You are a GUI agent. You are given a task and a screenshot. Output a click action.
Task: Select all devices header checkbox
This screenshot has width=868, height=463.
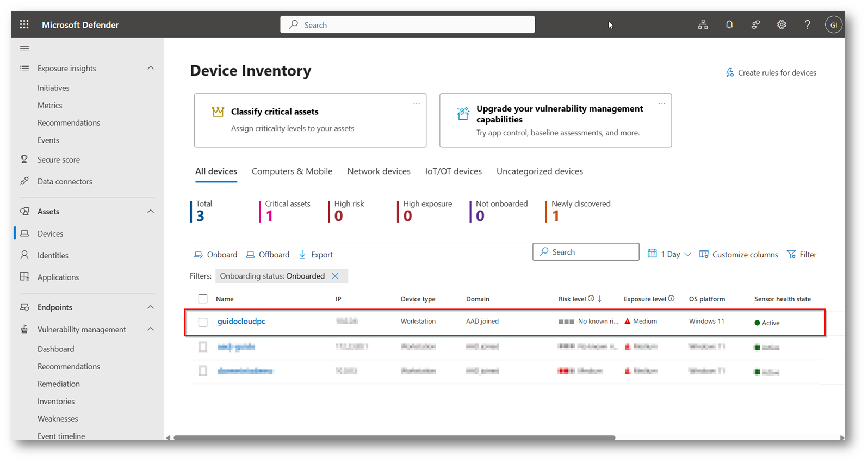[x=203, y=299]
